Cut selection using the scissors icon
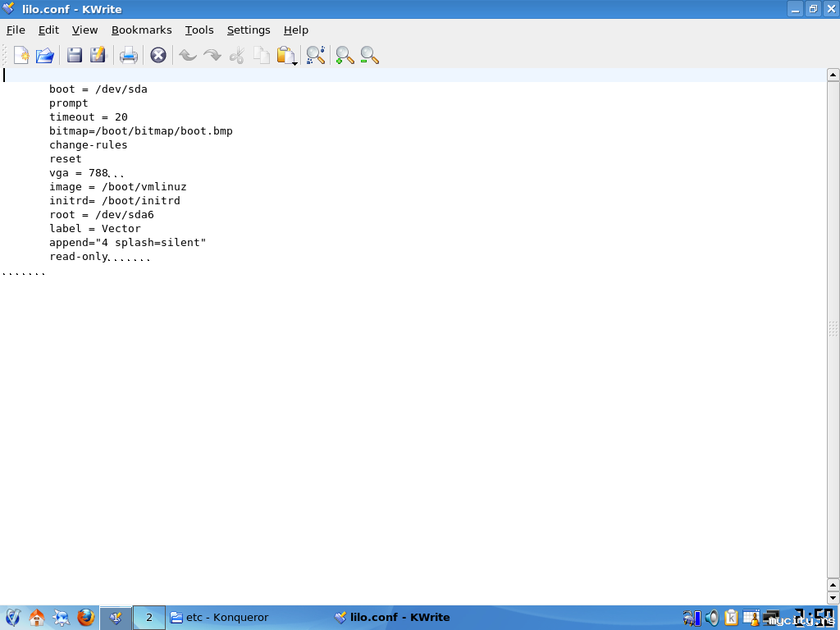The height and width of the screenshot is (630, 840). [x=237, y=55]
